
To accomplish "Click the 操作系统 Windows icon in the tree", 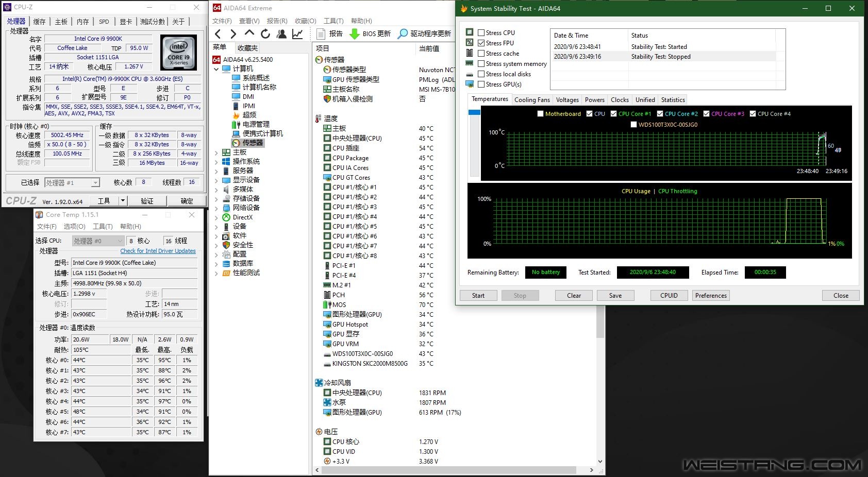I will (226, 162).
